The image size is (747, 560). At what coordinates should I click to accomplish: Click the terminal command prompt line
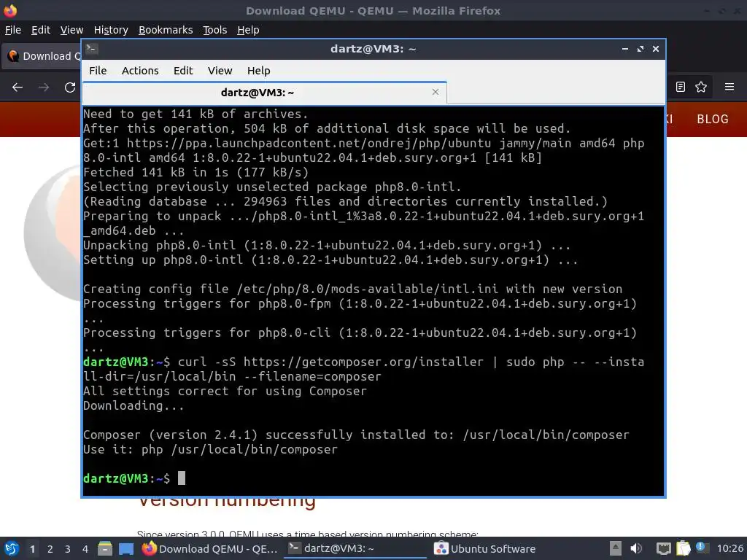tap(134, 478)
